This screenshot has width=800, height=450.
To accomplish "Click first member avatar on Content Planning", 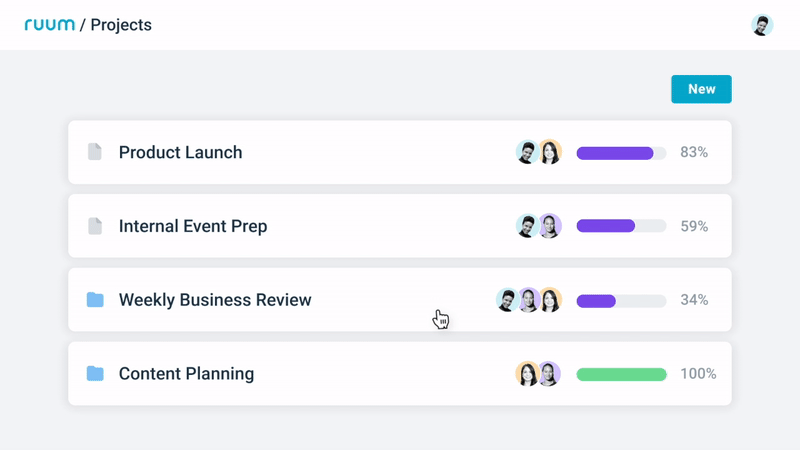I will tap(527, 374).
